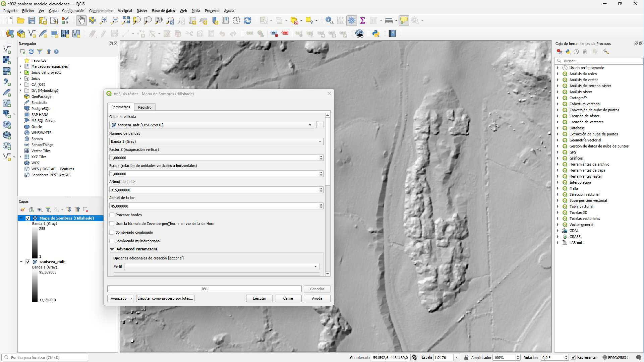Open the Processing Toolbox gear icon

[x=351, y=21]
